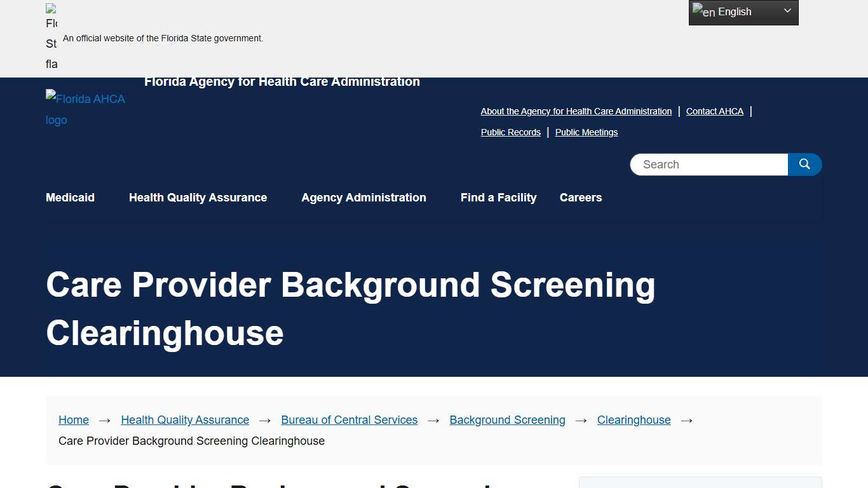Click the English language flag icon
The width and height of the screenshot is (868, 488).
click(701, 11)
